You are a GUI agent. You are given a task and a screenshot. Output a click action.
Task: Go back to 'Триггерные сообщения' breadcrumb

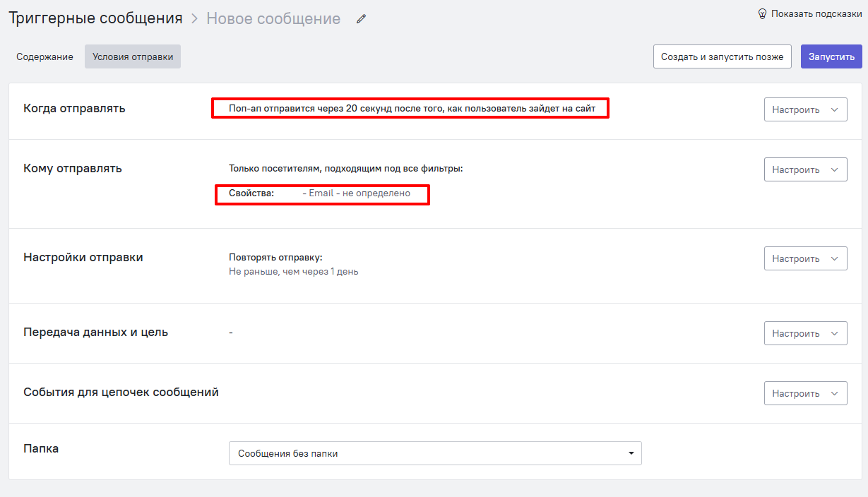[x=95, y=19]
